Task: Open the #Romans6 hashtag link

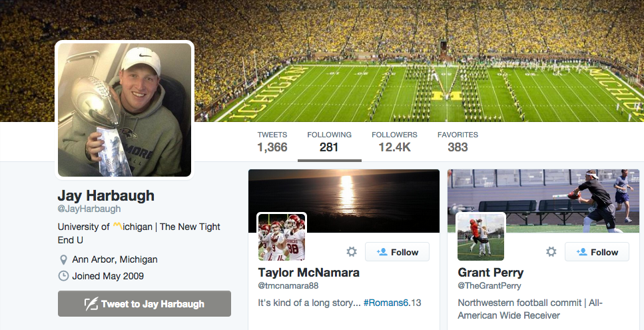Action: pyautogui.click(x=385, y=303)
